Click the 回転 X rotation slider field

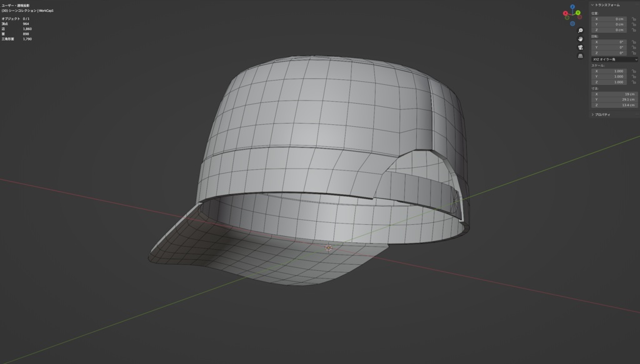point(611,41)
